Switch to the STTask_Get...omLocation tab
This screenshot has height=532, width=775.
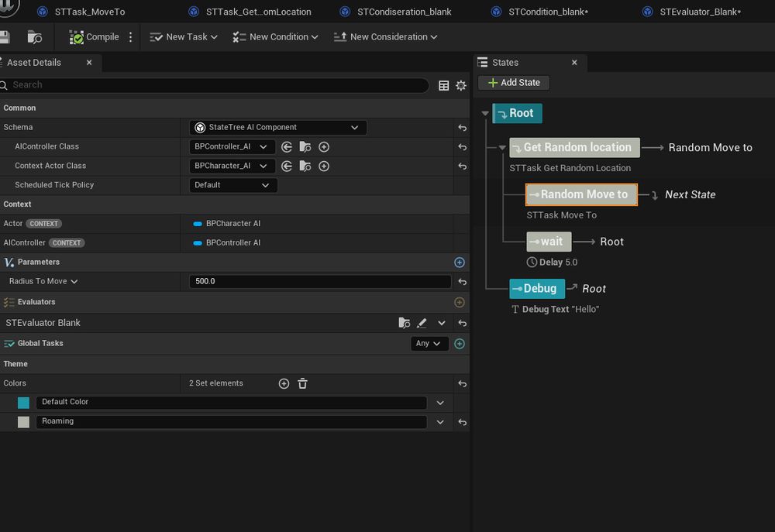pos(250,12)
